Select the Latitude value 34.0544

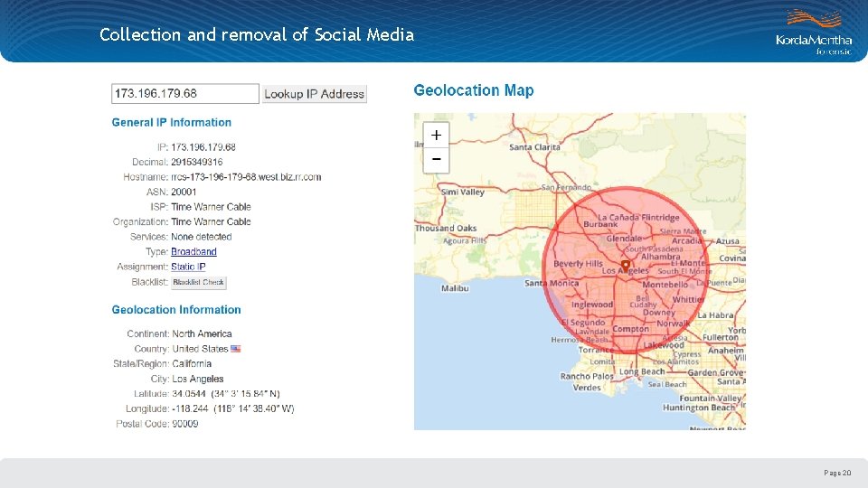pos(189,394)
